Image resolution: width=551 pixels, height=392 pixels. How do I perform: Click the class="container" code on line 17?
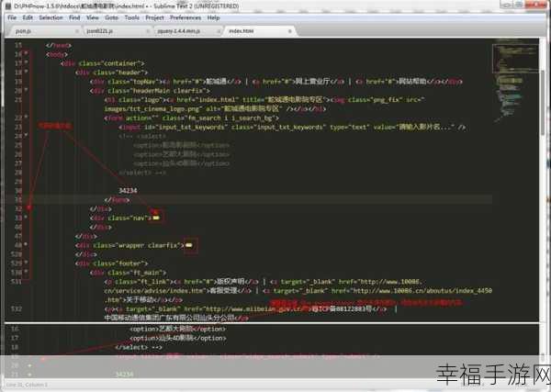[111, 63]
